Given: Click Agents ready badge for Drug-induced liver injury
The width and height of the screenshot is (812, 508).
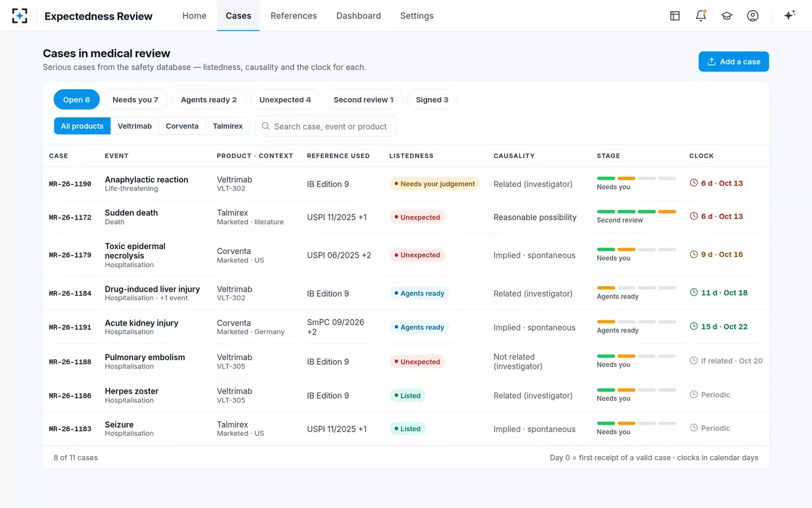Looking at the screenshot, I should (x=420, y=293).
